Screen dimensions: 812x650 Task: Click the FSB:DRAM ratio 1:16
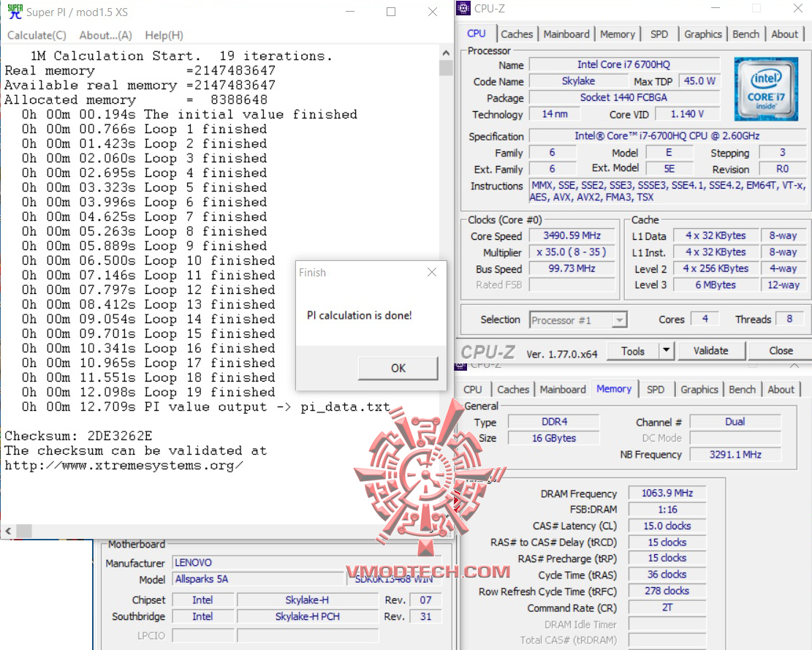click(667, 510)
